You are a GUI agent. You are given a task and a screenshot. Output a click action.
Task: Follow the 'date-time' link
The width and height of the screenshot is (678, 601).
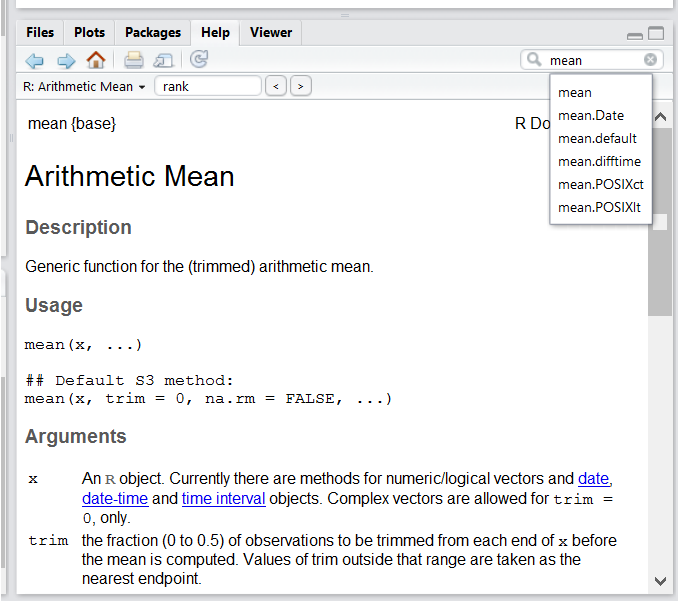pos(115,499)
